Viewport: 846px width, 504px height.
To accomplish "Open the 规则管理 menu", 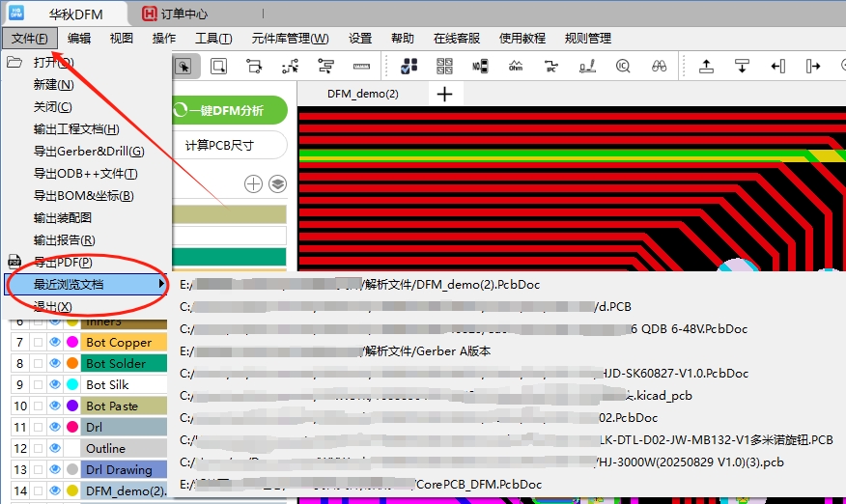I will [587, 39].
